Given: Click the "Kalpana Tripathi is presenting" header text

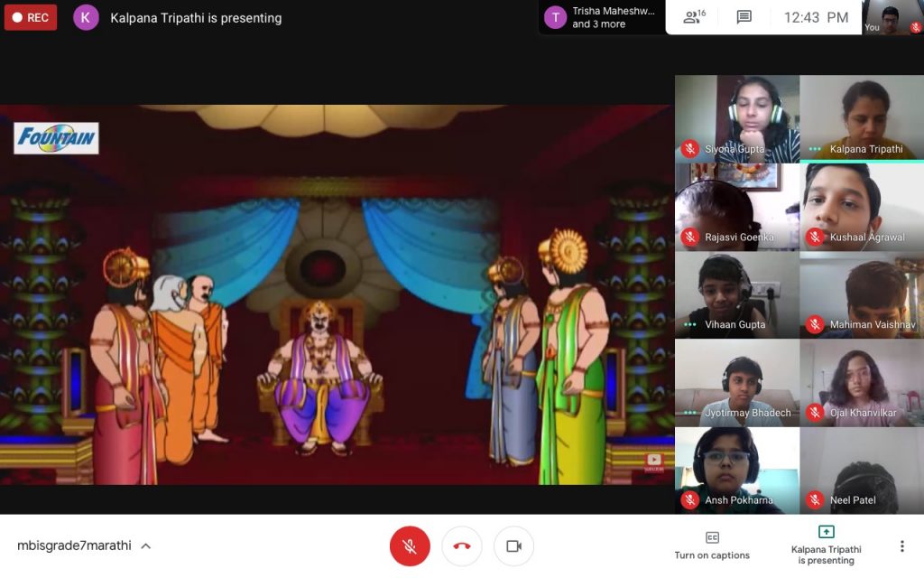Looking at the screenshot, I should tap(196, 18).
